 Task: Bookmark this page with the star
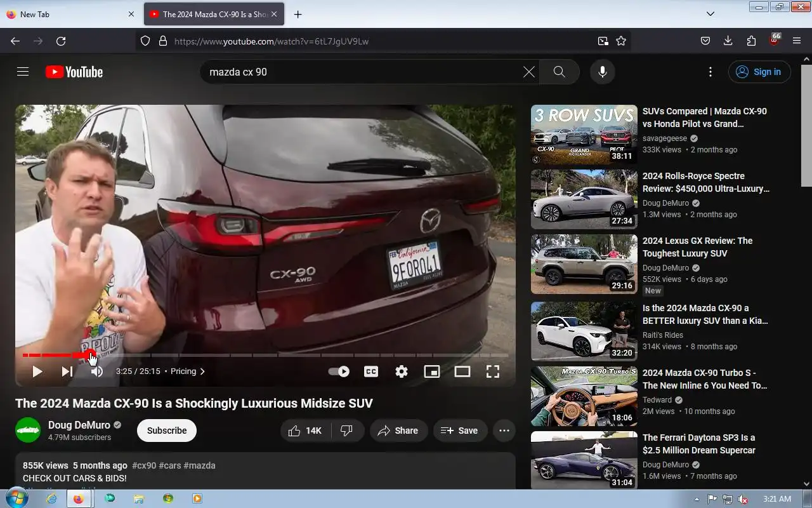coord(621,41)
